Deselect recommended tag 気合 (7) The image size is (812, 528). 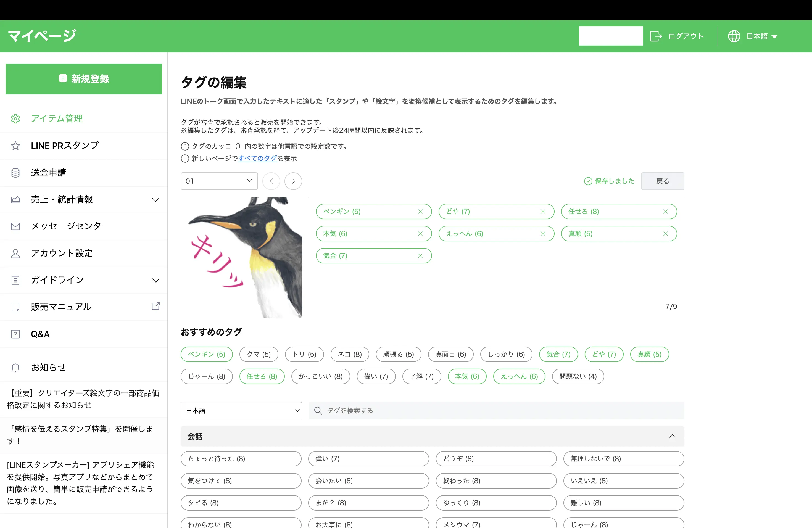point(558,354)
